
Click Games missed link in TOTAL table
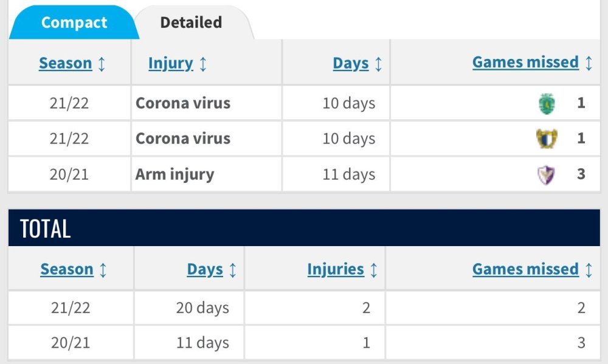tap(525, 269)
